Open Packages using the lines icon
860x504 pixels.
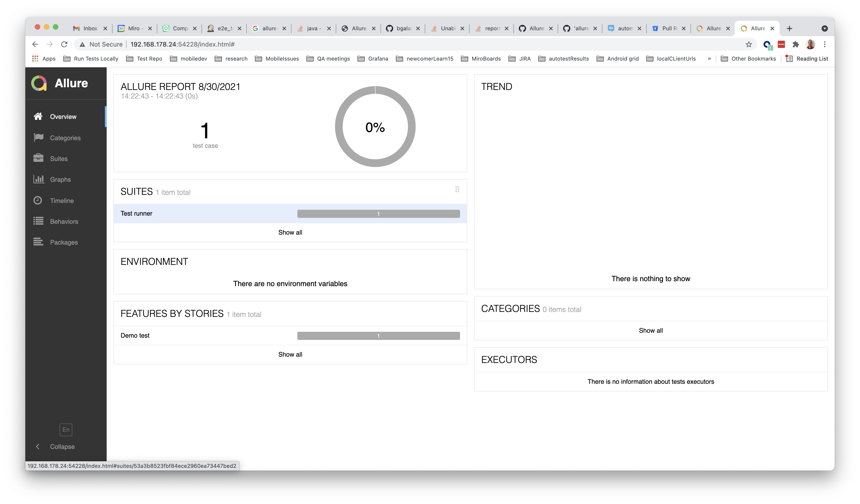pos(39,242)
